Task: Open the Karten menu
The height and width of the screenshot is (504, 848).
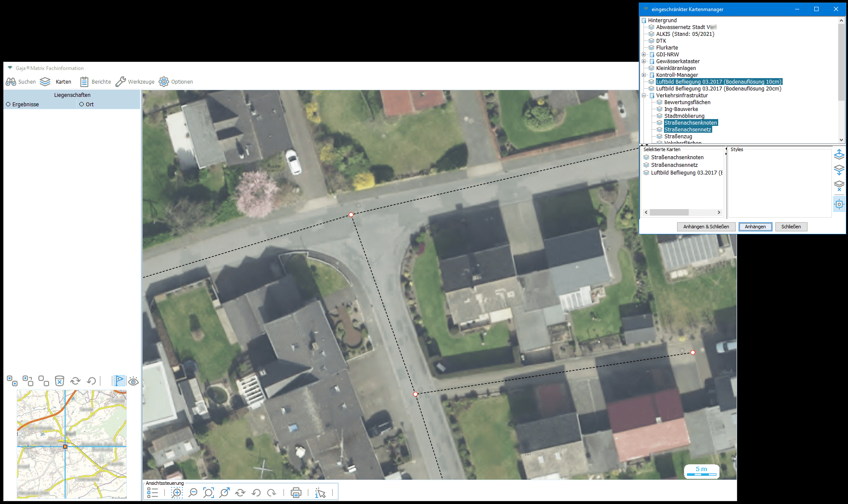Action: click(56, 82)
